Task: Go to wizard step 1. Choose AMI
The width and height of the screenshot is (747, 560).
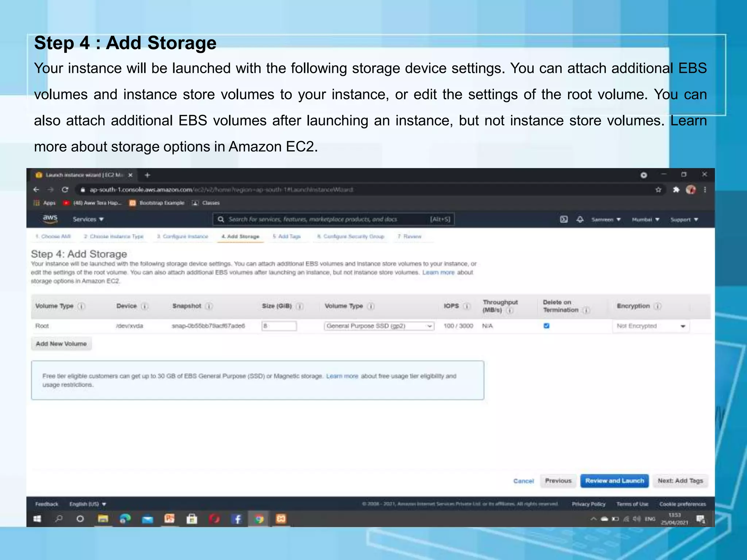Action: point(53,236)
